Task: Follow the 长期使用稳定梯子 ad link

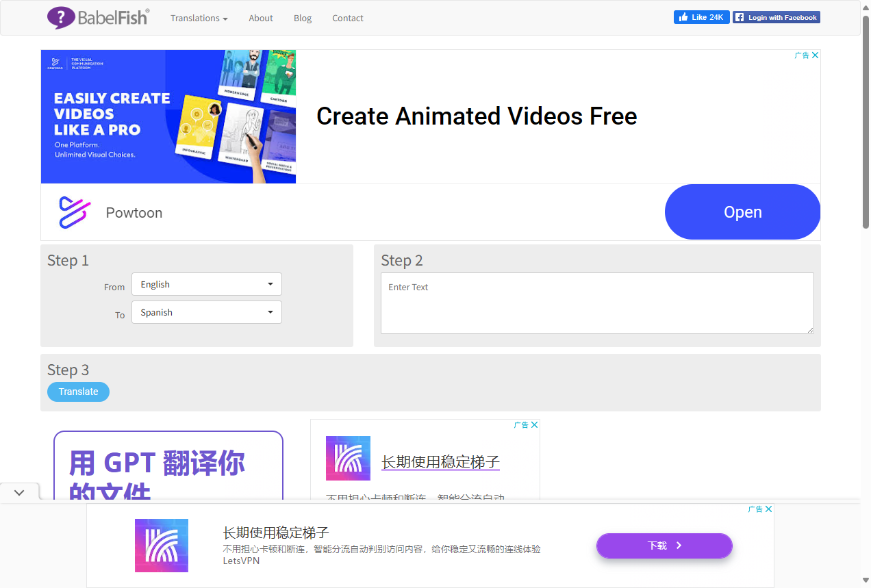Action: [440, 462]
